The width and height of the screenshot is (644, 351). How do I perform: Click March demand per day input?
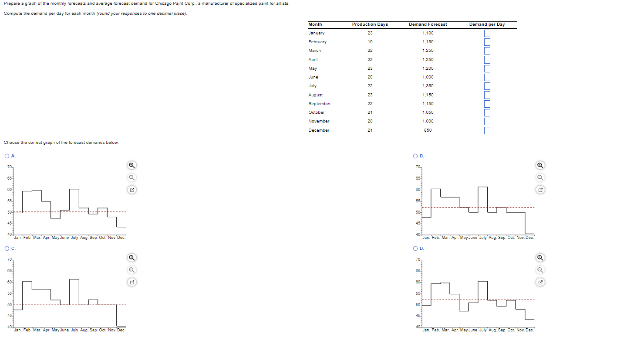(x=487, y=51)
